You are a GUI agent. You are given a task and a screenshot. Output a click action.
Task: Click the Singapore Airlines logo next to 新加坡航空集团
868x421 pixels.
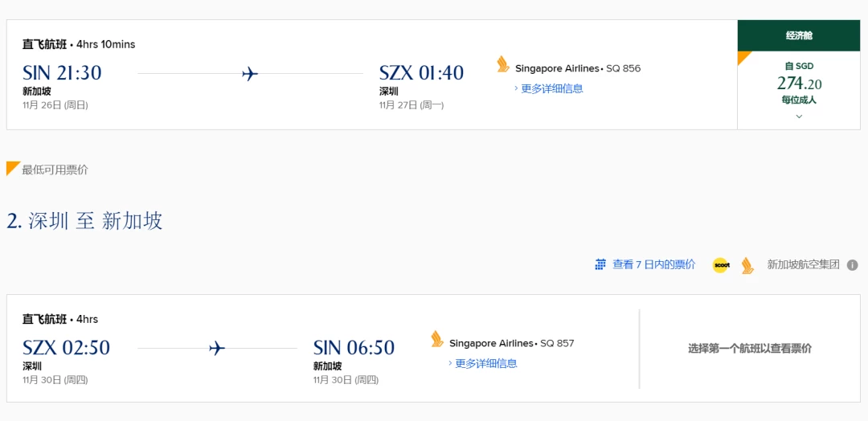click(x=748, y=266)
